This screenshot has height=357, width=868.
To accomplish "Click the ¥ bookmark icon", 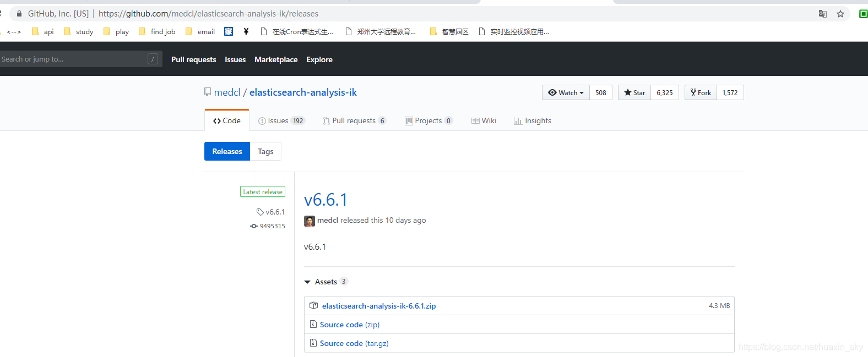I will [x=246, y=31].
